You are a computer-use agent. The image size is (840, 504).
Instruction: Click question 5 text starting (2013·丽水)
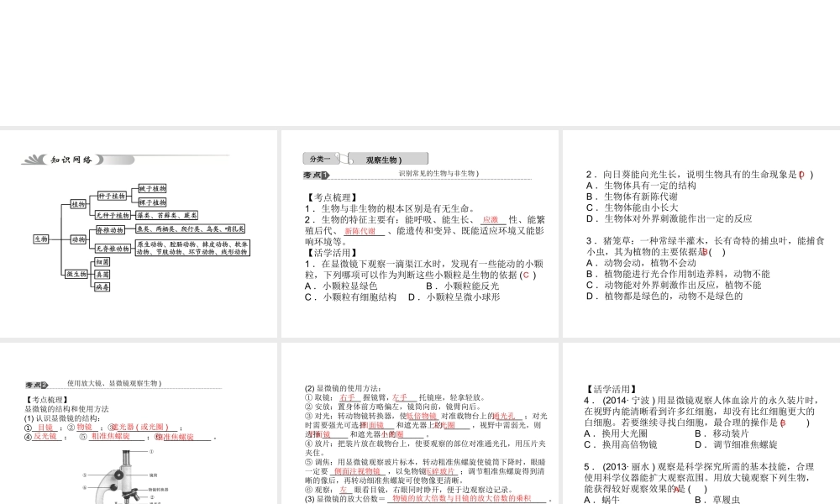(x=699, y=478)
